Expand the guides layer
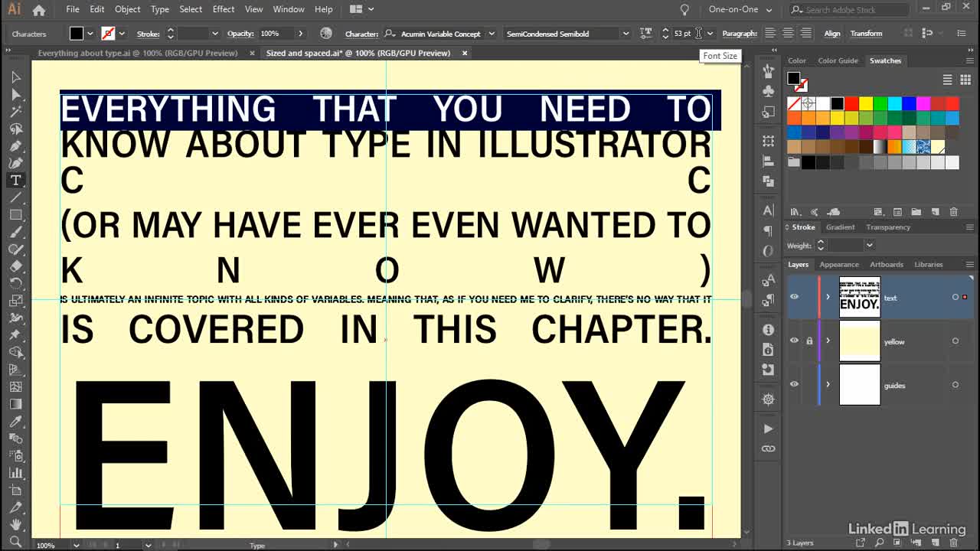This screenshot has height=551, width=980. pyautogui.click(x=828, y=384)
